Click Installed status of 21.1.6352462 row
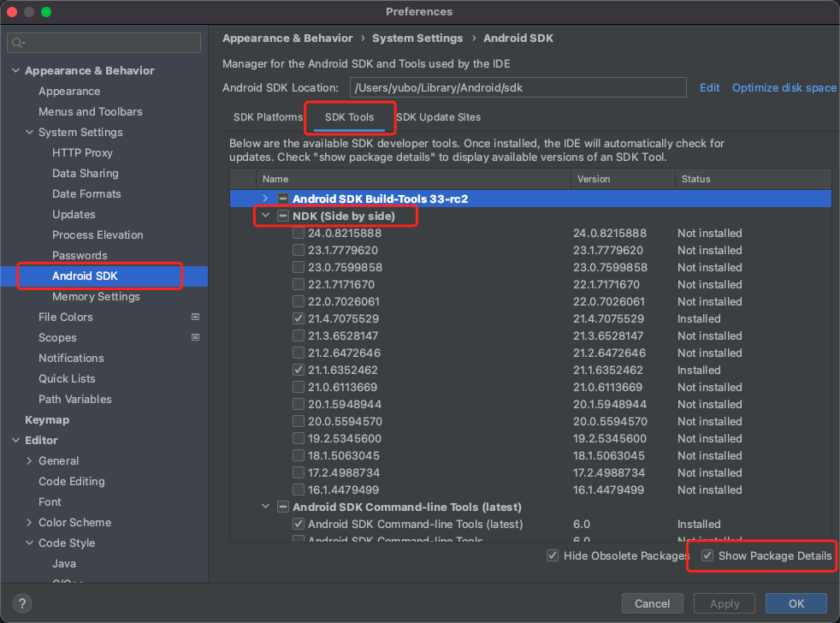840x623 pixels. (x=699, y=370)
